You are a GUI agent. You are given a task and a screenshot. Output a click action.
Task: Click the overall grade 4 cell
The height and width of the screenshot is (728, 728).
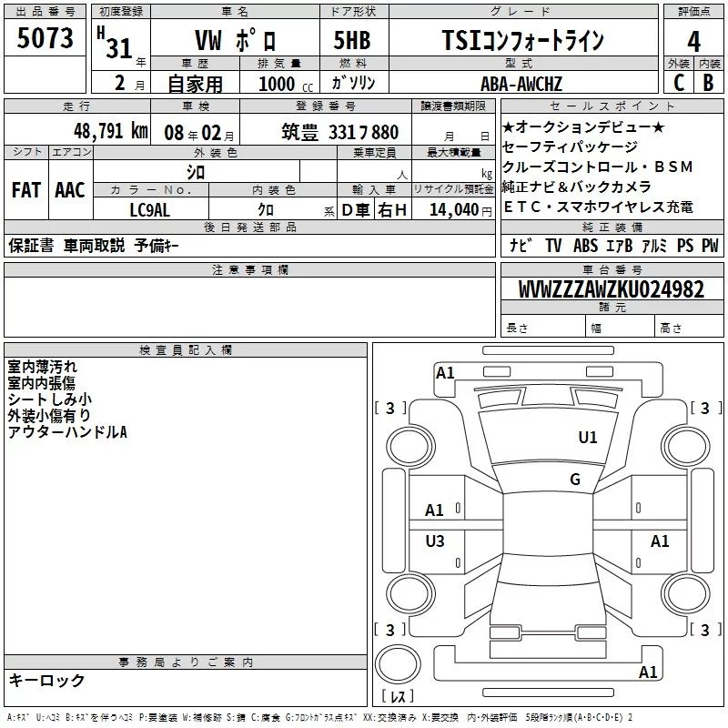[x=693, y=42]
